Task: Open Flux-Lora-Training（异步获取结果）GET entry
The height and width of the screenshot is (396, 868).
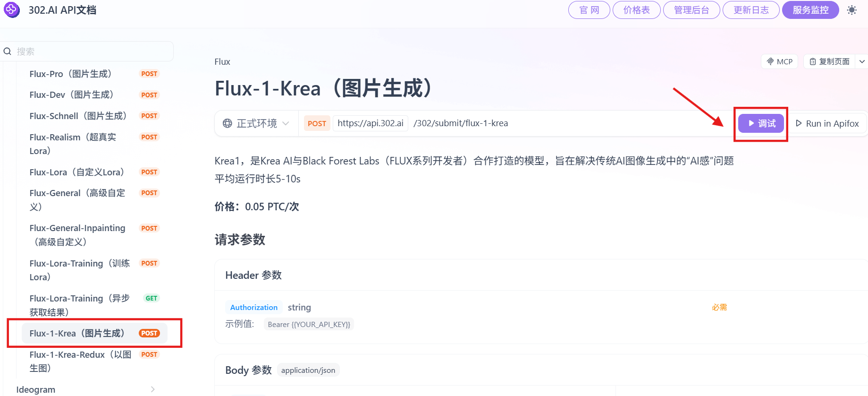Action: pyautogui.click(x=94, y=305)
